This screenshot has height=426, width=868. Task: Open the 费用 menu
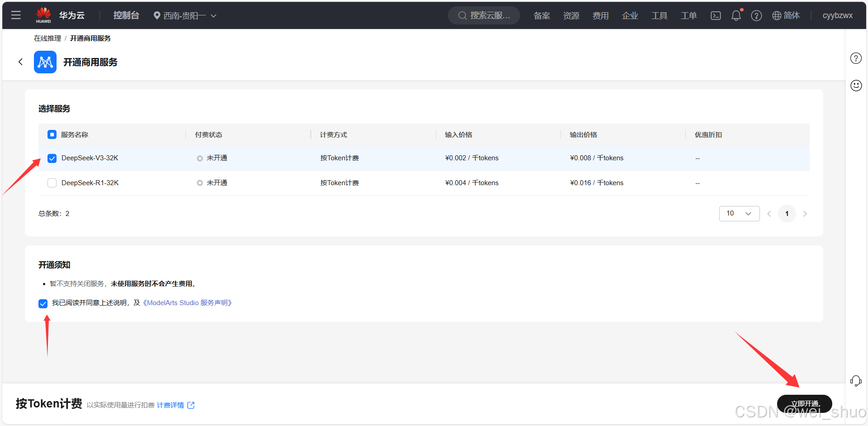pos(600,15)
